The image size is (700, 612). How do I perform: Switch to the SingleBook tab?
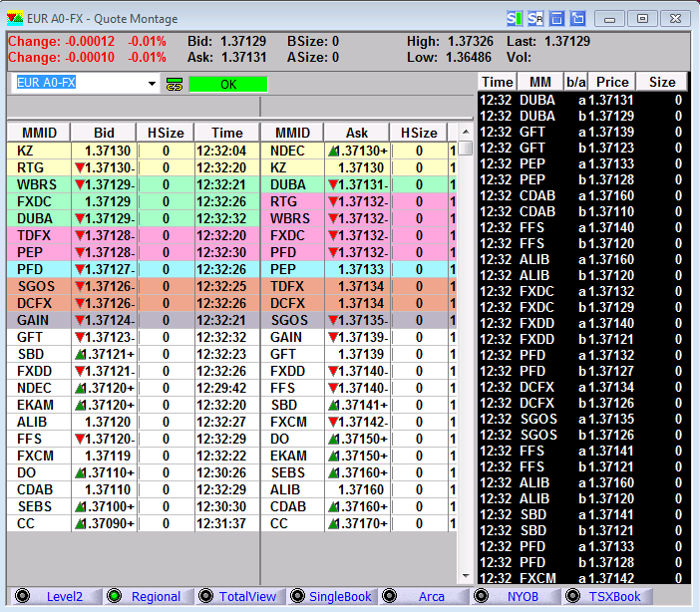coord(339,596)
